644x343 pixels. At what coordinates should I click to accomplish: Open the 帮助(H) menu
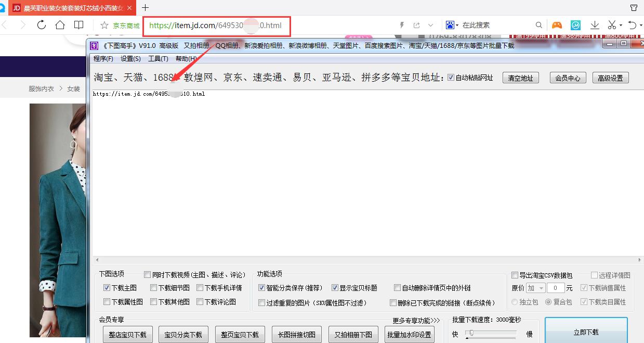coord(185,58)
